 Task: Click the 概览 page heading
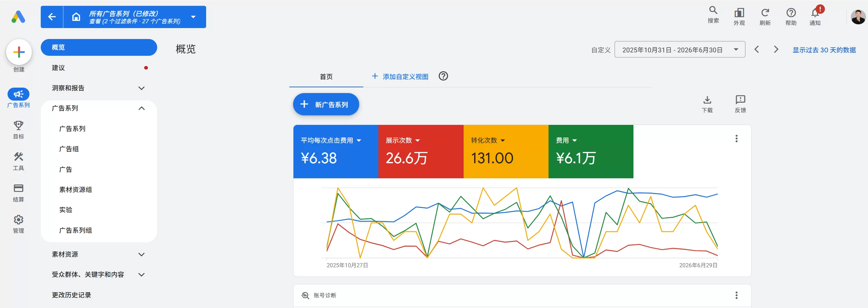[x=186, y=49]
